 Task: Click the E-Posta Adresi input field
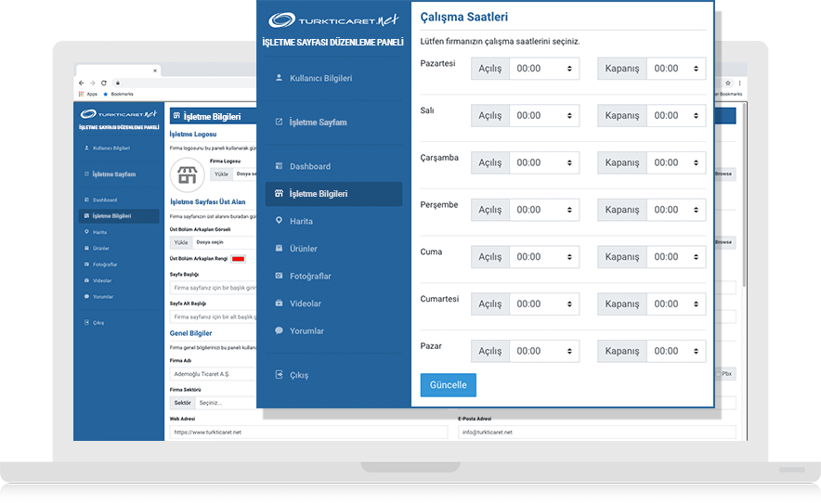[x=597, y=433]
